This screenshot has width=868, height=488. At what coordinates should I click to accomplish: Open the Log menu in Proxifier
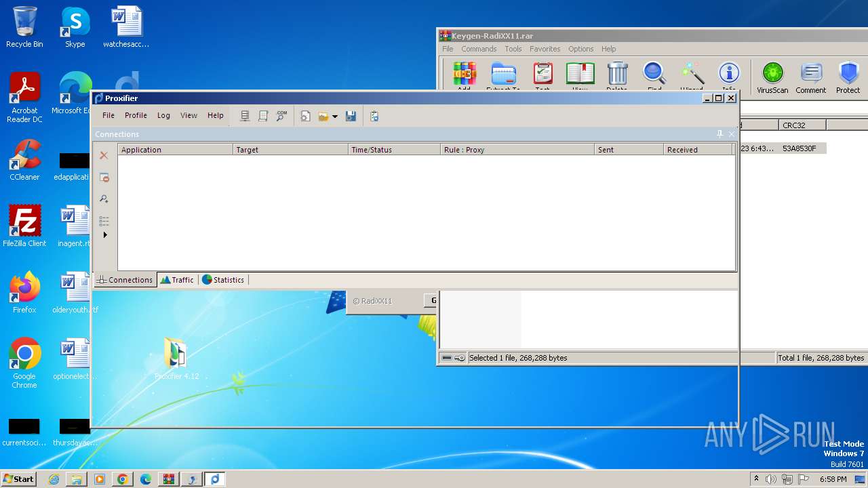tap(163, 115)
